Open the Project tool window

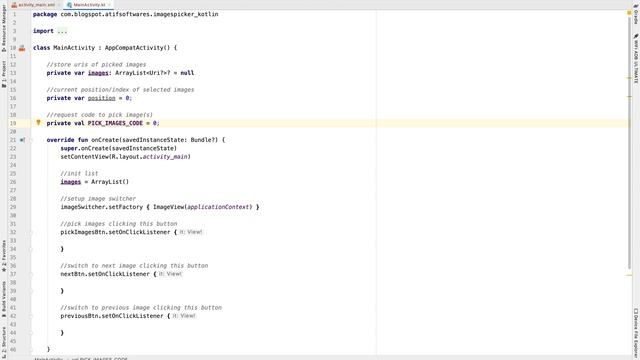(x=4, y=74)
